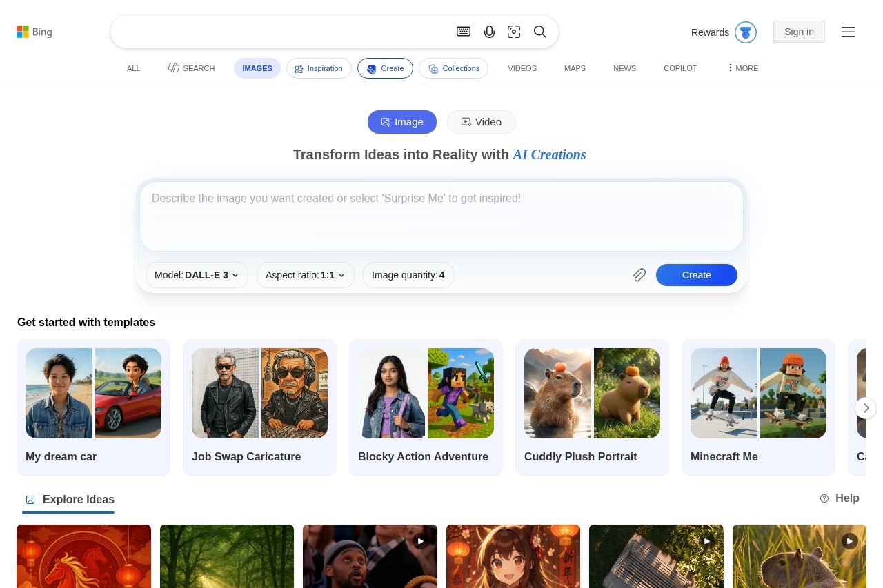Expand the MORE navigation menu
Viewport: 883px width, 588px height.
742,68
